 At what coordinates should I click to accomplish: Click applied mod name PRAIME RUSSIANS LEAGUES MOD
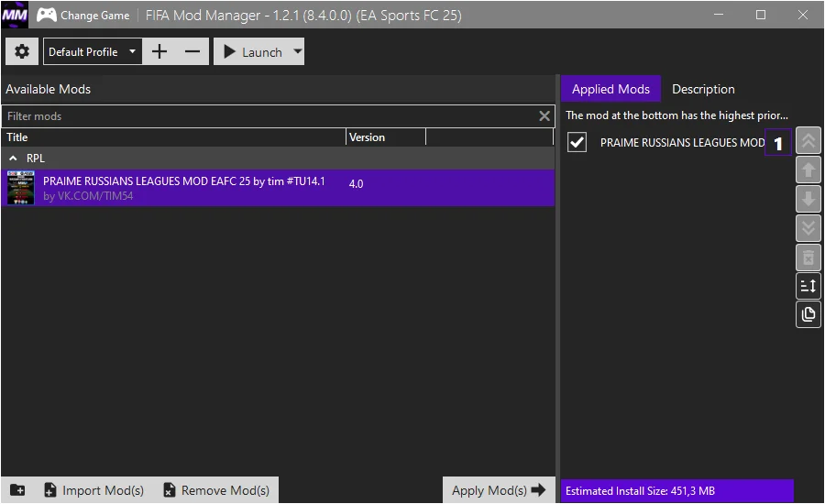[x=682, y=143]
